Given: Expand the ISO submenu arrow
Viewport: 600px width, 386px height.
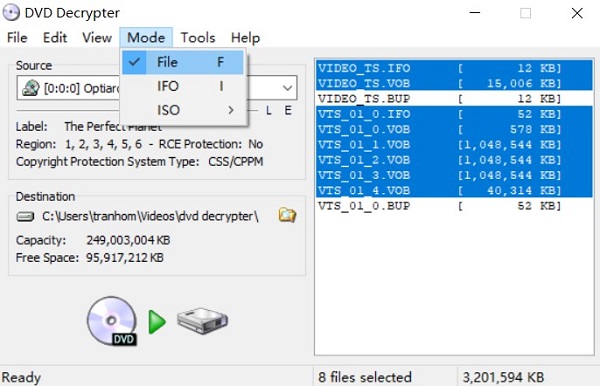Looking at the screenshot, I should (230, 110).
